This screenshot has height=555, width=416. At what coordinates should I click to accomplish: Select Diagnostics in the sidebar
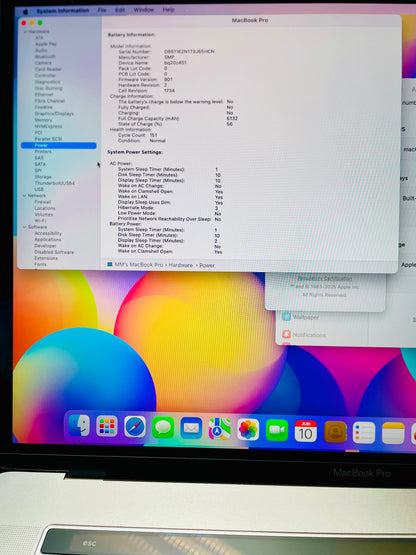coord(47,82)
